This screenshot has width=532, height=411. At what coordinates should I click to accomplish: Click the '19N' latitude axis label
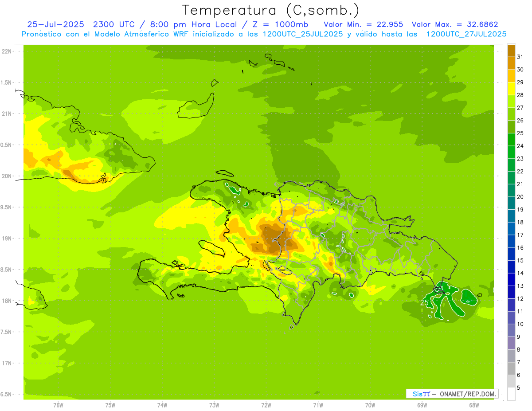[x=6, y=239]
